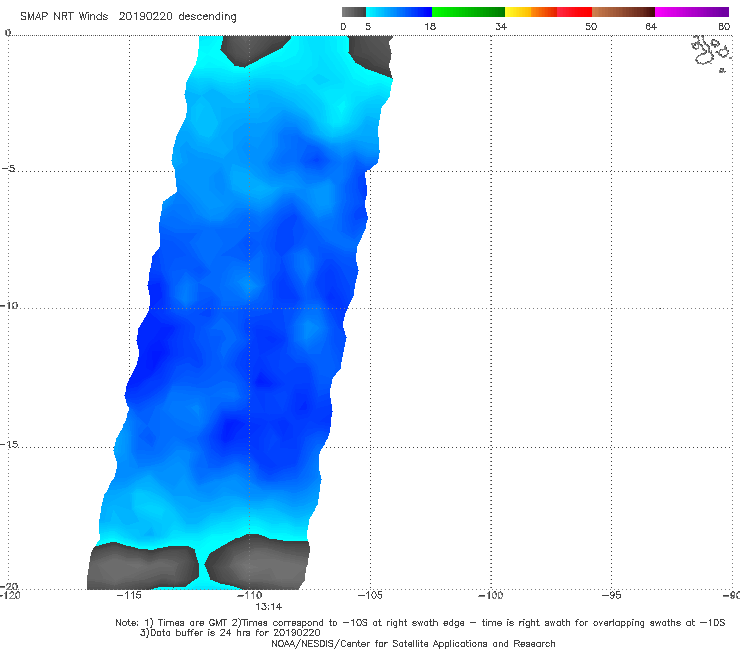Image resolution: width=740 pixels, height=650 pixels.
Task: Click the swath time label 13:14
Action: pyautogui.click(x=269, y=607)
